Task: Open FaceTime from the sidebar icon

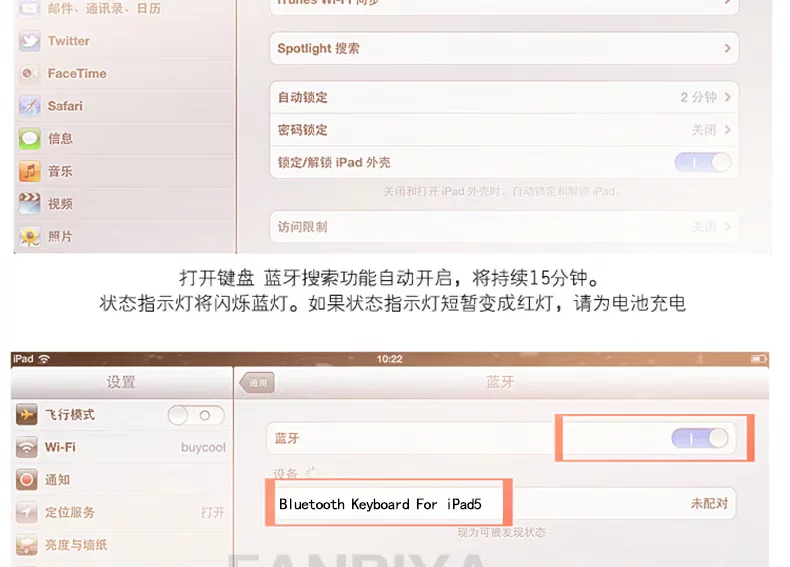Action: pos(30,74)
